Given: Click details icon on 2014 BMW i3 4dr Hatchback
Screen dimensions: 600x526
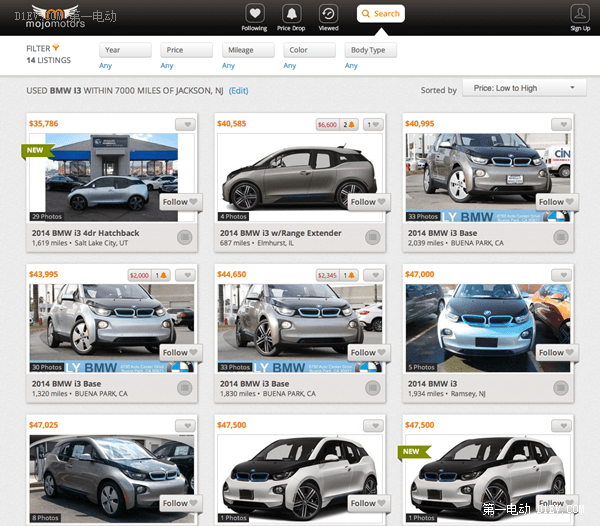Looking at the screenshot, I should pyautogui.click(x=184, y=238).
